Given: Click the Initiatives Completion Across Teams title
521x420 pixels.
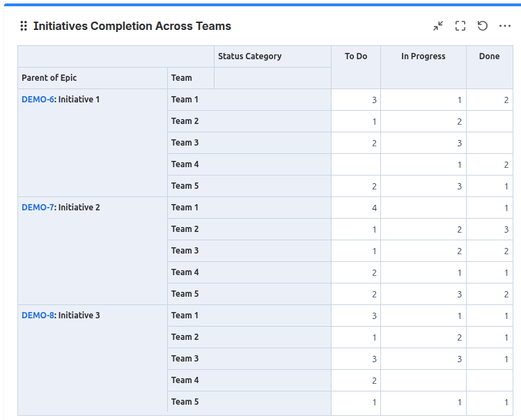Looking at the screenshot, I should pos(132,26).
